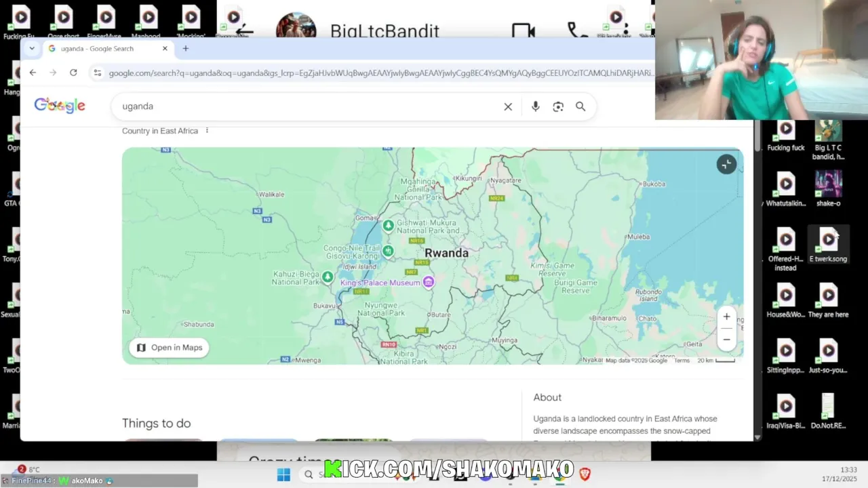Viewport: 868px width, 488px height.
Task: Click into the uganda search field
Action: pyautogui.click(x=305, y=106)
